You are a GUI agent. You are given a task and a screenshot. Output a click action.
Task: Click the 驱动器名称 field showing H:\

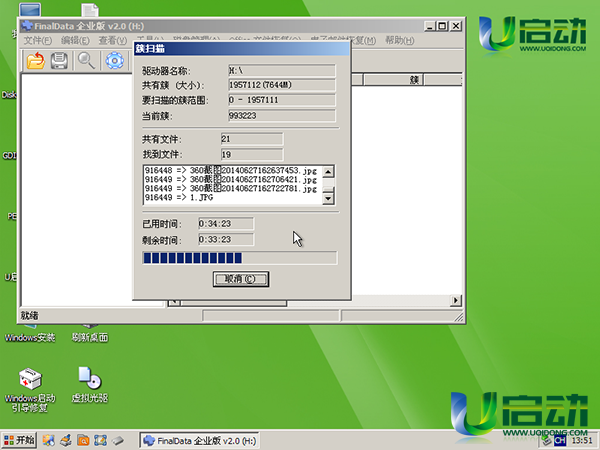[282, 70]
